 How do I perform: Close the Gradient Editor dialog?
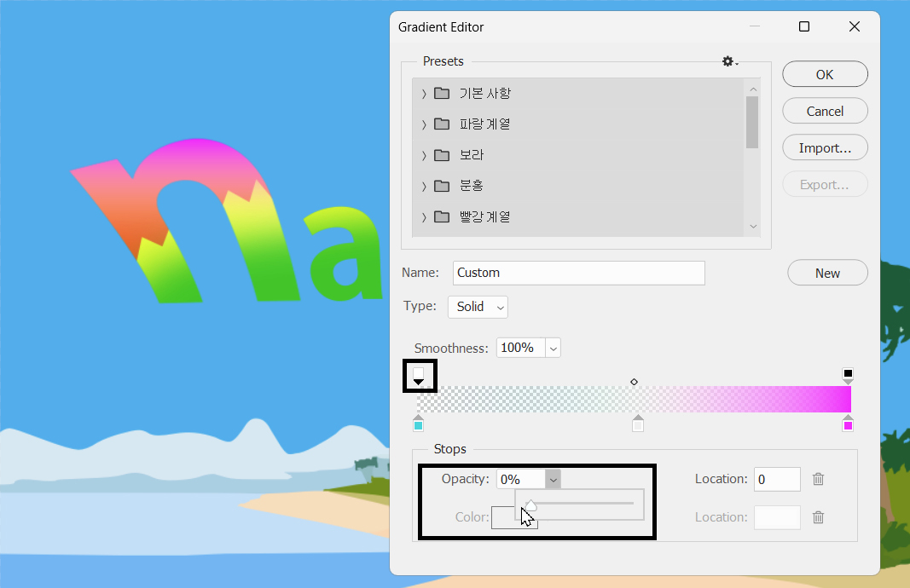[855, 26]
